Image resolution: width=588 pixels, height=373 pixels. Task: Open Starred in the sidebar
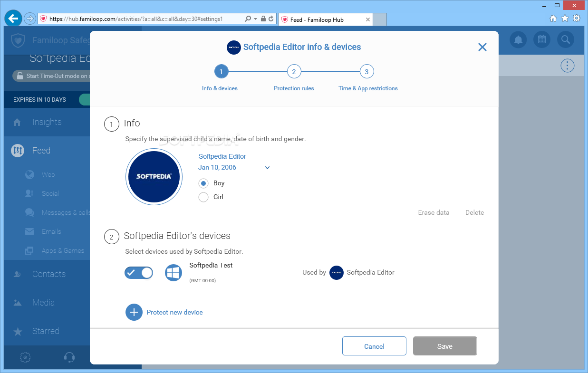[47, 331]
